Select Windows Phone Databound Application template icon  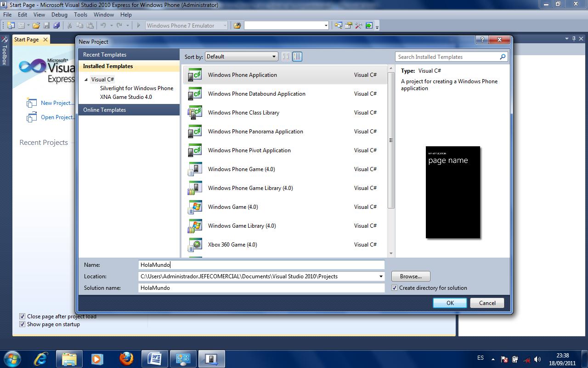(x=195, y=94)
